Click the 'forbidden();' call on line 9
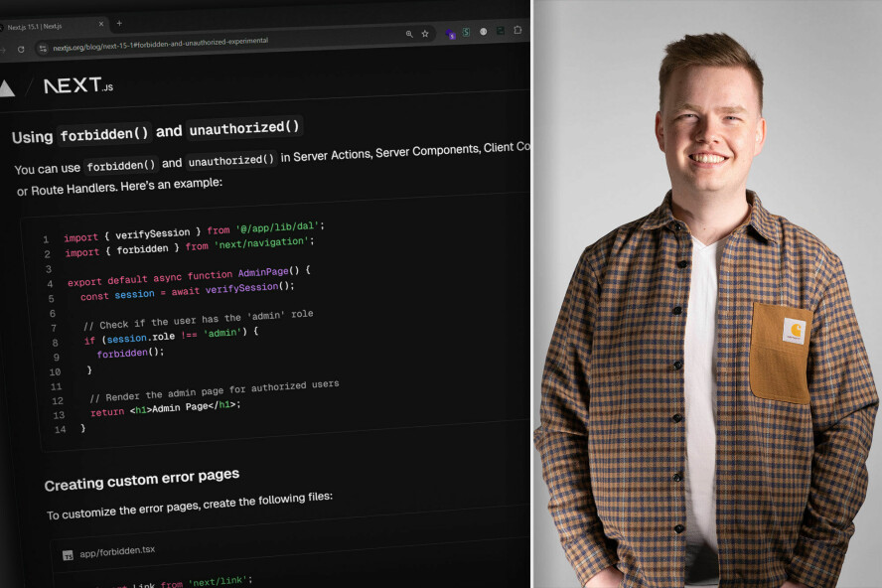Image resolution: width=882 pixels, height=588 pixels. tap(130, 353)
